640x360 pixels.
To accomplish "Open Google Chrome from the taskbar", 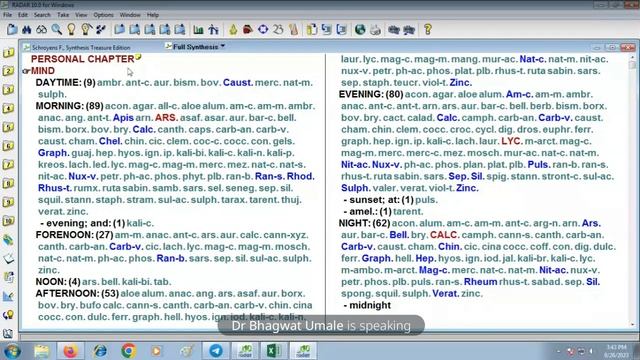I will point(129,351).
